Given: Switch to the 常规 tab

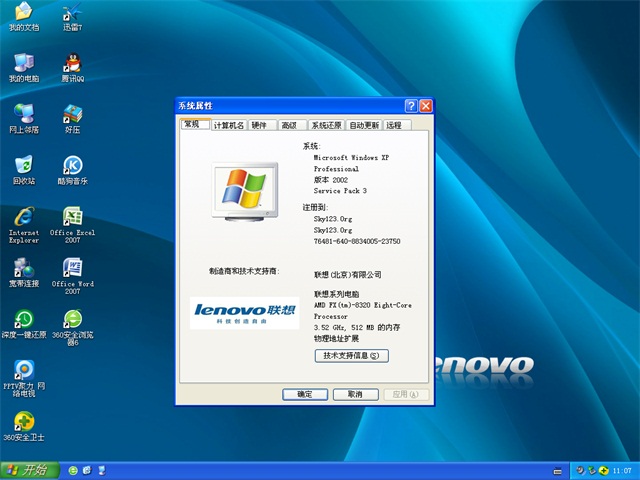Looking at the screenshot, I should [x=195, y=124].
